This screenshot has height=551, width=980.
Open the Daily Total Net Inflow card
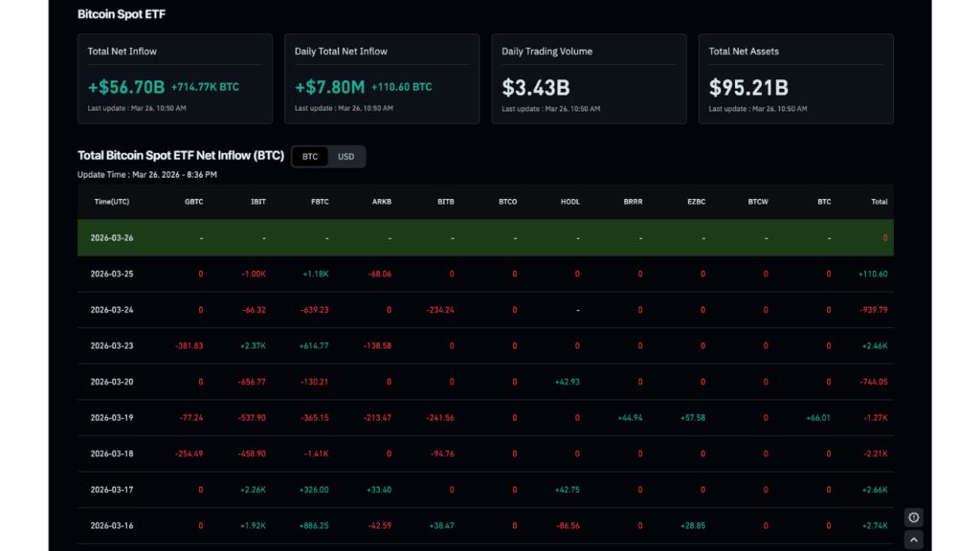click(382, 78)
